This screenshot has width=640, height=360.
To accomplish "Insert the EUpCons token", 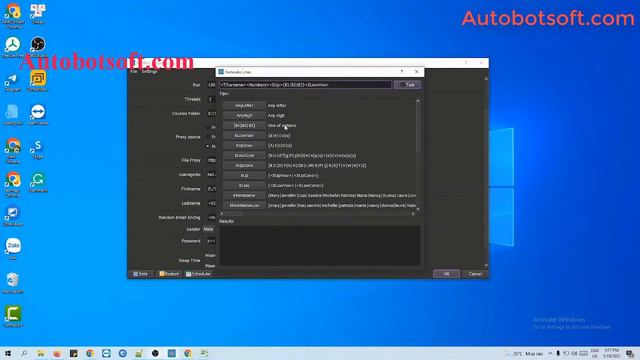I will 244,165.
